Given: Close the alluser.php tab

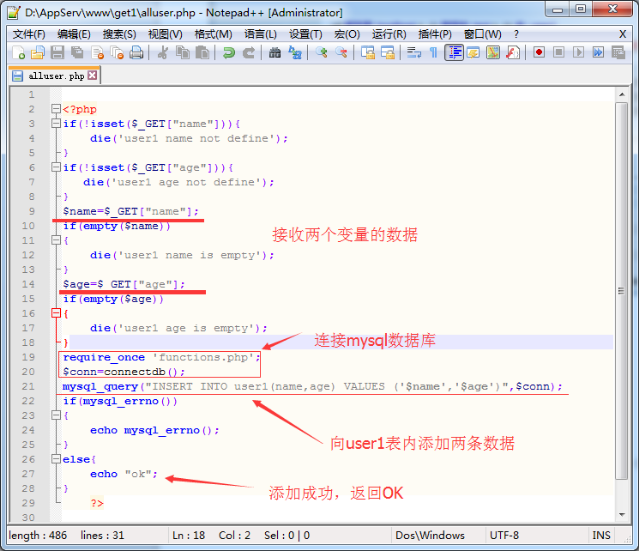Looking at the screenshot, I should [93, 75].
